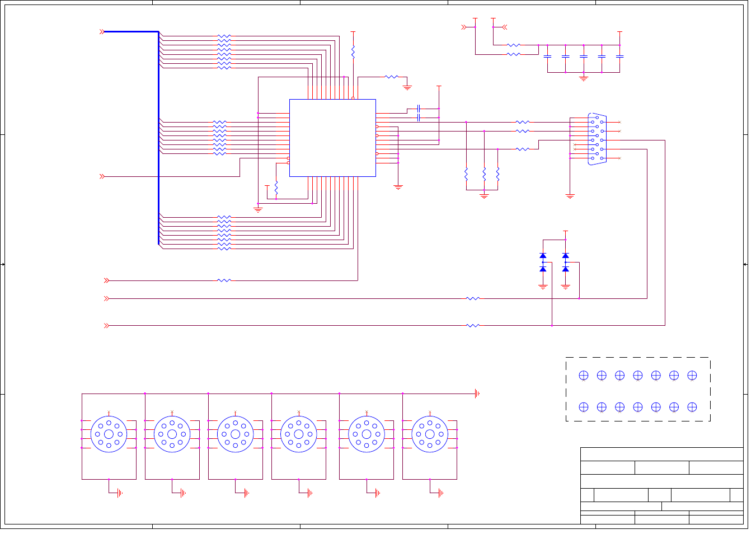Screen dimensions: 756x534
Task: Select the middle capacitor in five-capacitor bank
Action: coord(584,57)
